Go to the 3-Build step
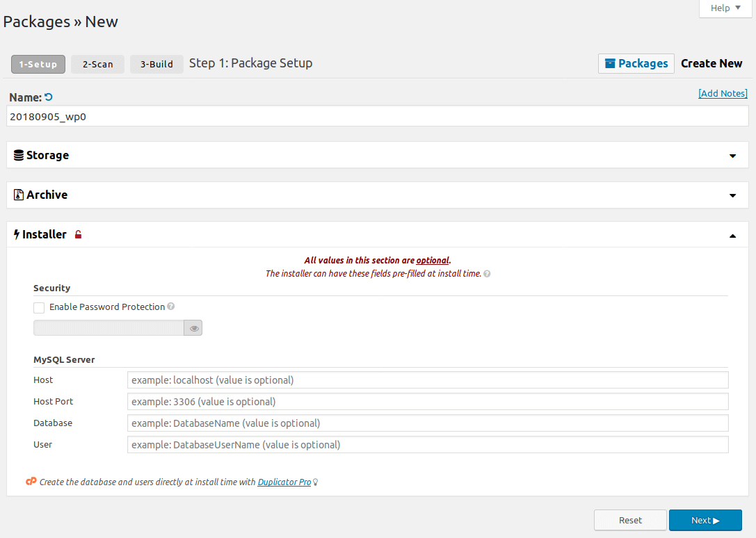Image resolution: width=756 pixels, height=538 pixels. pyautogui.click(x=156, y=64)
